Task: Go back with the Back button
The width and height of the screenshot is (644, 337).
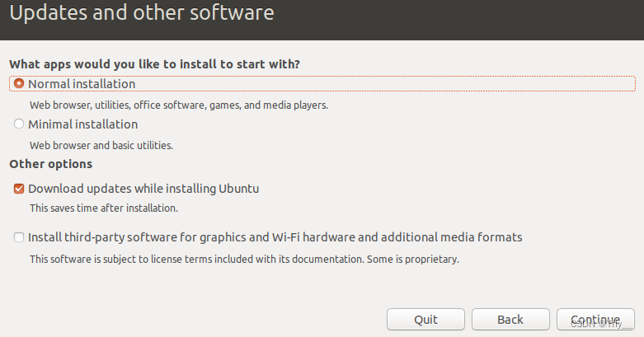Action: 510,320
